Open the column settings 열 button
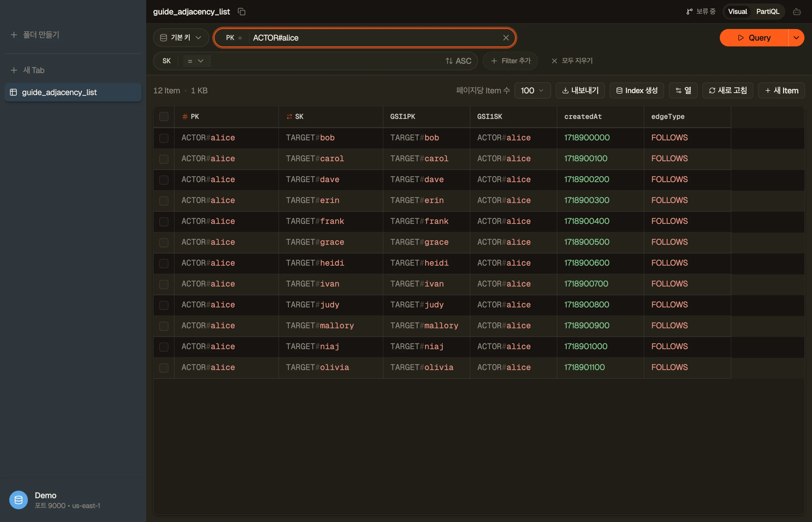Viewport: 812px width, 522px height. [683, 90]
